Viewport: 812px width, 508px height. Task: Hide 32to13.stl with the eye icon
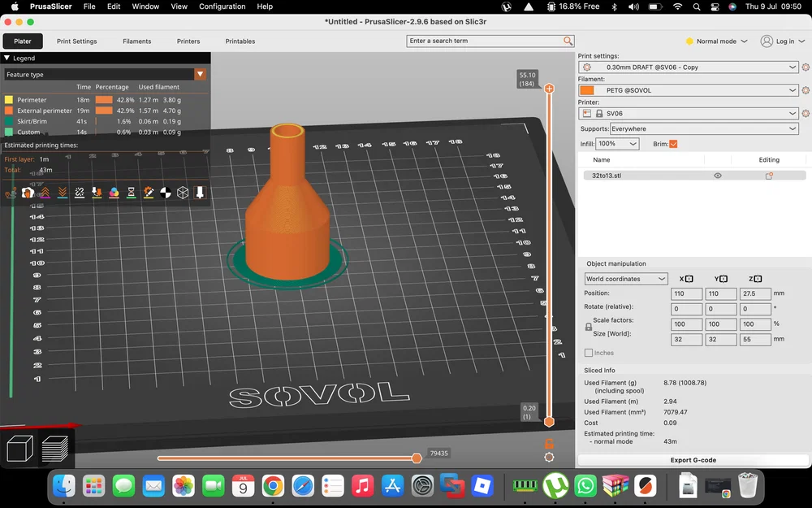pos(718,176)
